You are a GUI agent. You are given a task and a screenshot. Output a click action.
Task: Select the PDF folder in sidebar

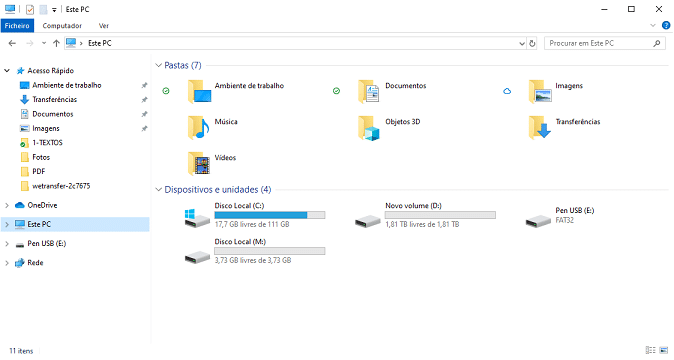tap(39, 171)
